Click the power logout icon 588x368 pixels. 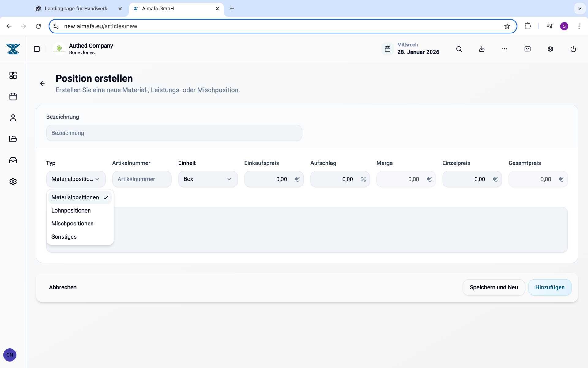coord(573,49)
